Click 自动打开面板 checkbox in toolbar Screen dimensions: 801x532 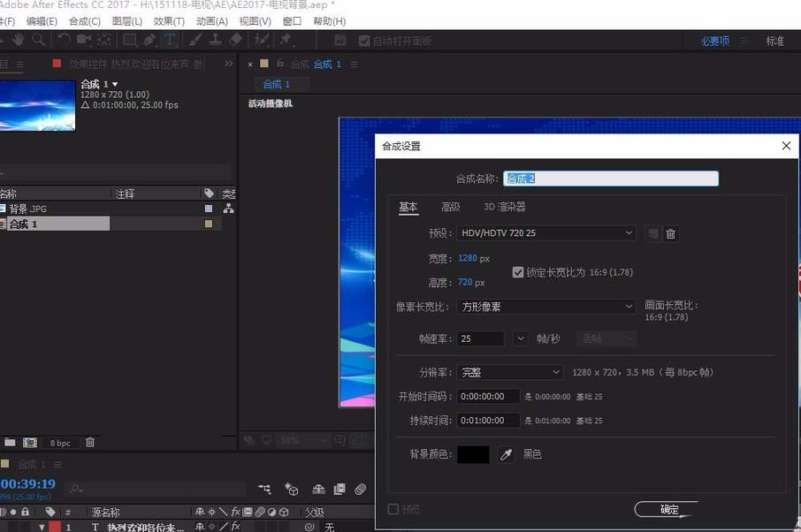point(364,40)
